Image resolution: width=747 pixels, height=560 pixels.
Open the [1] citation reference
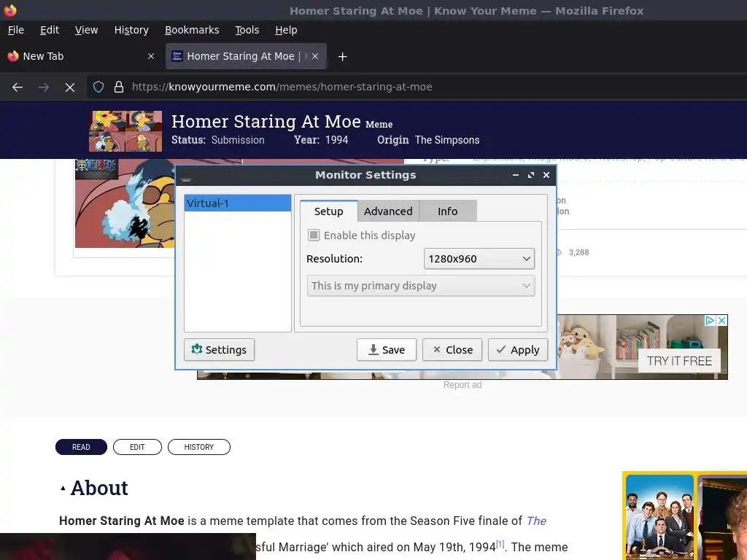(x=500, y=544)
